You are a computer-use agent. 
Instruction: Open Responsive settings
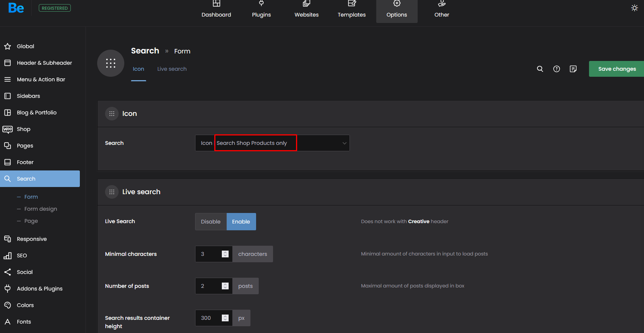pos(40,239)
